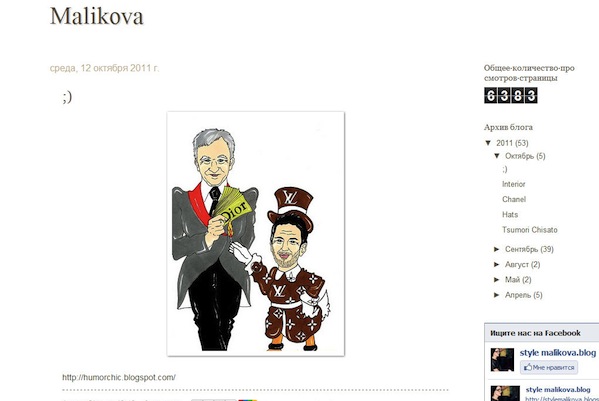Open the ;) post title
Viewport: 599px width, 401px height.
point(67,96)
